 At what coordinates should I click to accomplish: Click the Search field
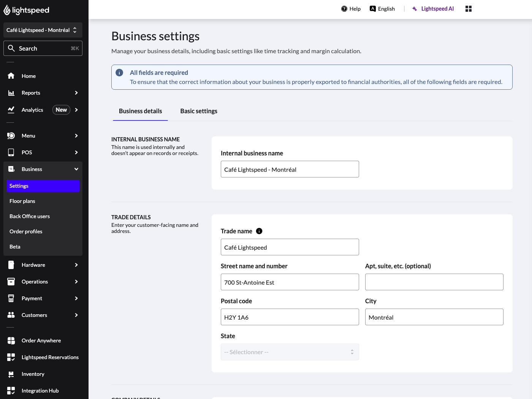coord(43,48)
